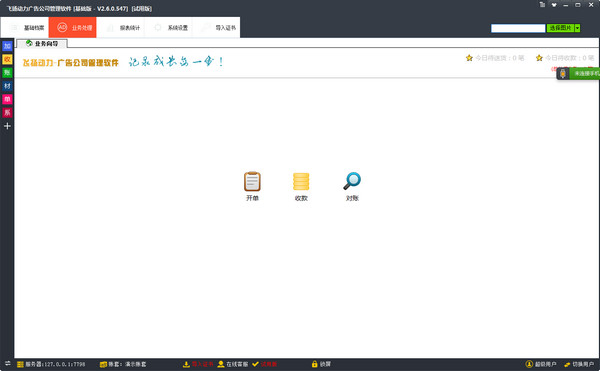
Task: Click 切换用户 in status bar
Action: 579,364
